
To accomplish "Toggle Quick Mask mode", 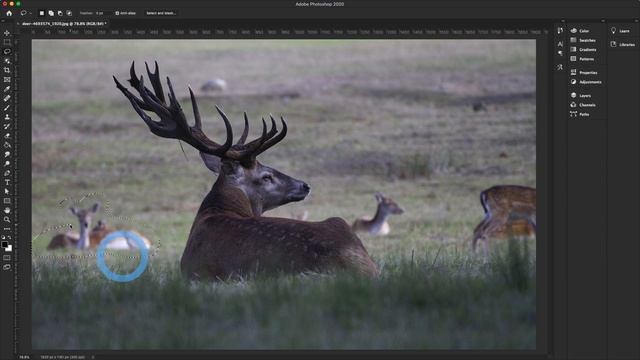I will point(7,258).
